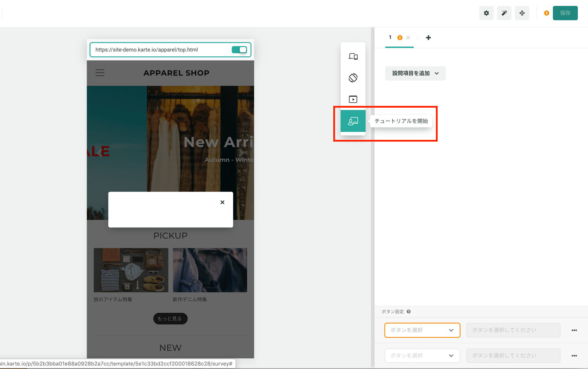Click the 新作デニム特集 caption text
Screen dimensions: 588x369
pos(190,299)
